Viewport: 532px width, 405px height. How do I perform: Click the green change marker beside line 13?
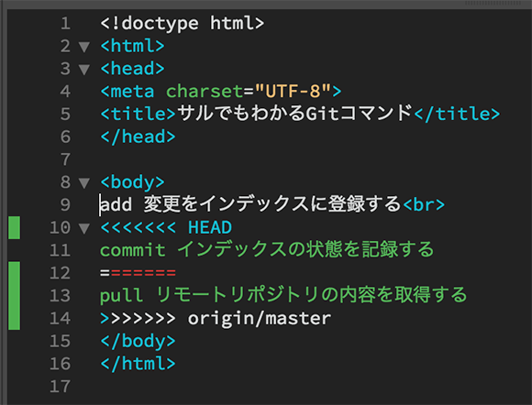[x=15, y=296]
